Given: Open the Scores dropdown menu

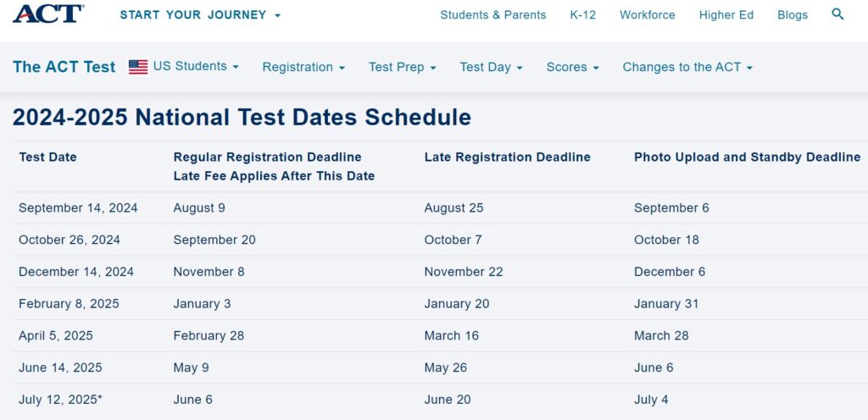Looking at the screenshot, I should (572, 67).
